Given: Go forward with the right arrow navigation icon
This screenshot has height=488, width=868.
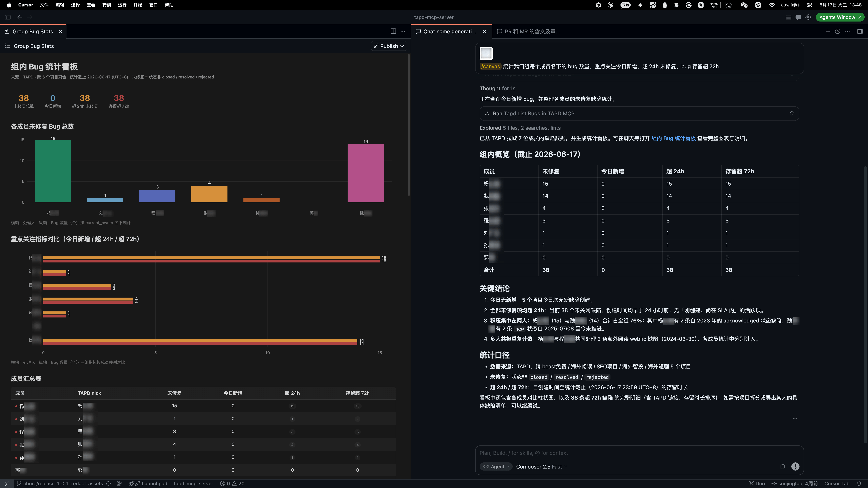Looking at the screenshot, I should click(30, 17).
